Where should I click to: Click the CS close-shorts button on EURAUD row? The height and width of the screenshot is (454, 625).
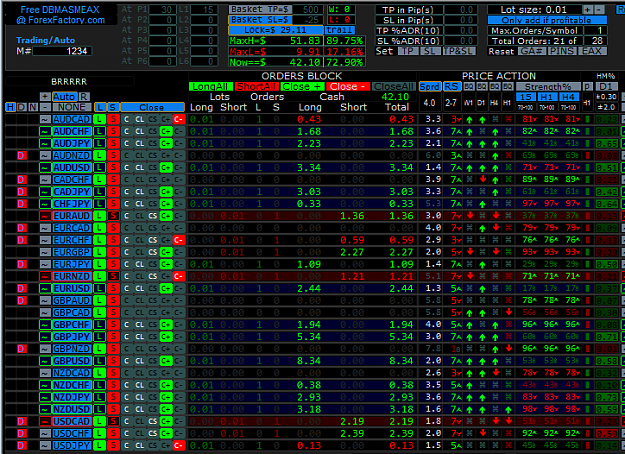(x=153, y=216)
